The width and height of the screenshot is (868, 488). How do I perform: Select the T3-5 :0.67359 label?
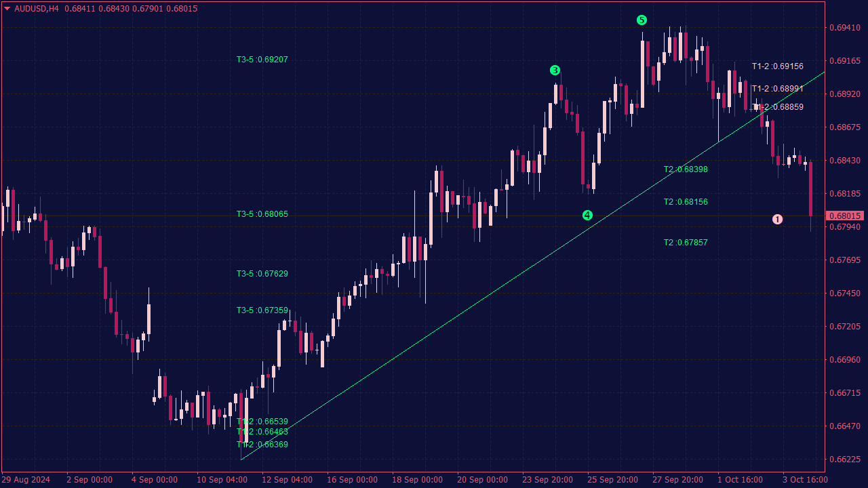pos(262,310)
